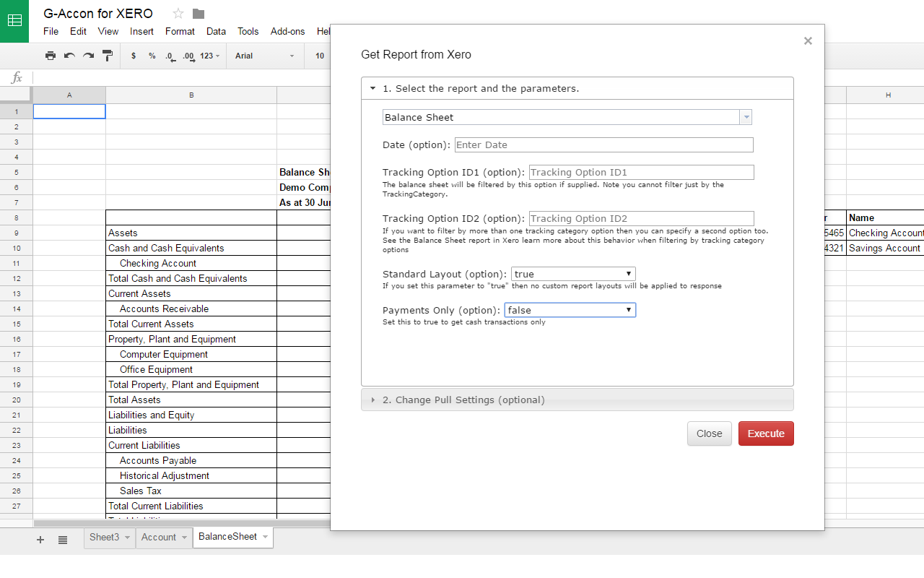This screenshot has width=924, height=578.
Task: Select cell A1 in the spreadsheet
Action: (x=69, y=111)
